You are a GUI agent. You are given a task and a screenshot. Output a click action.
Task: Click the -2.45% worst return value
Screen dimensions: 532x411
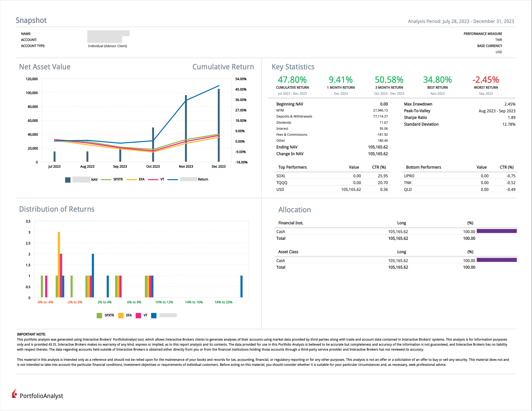[485, 80]
